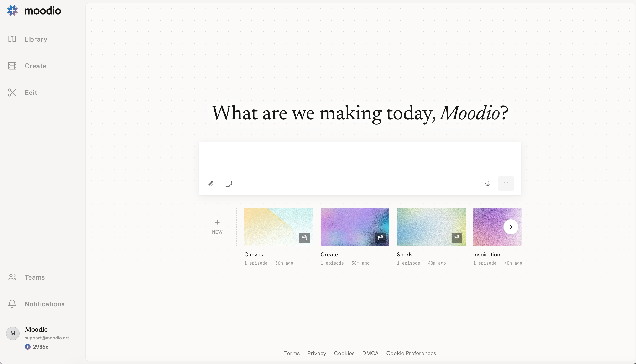Click the send arrow button
Screen dimensions: 636x364
(506, 183)
